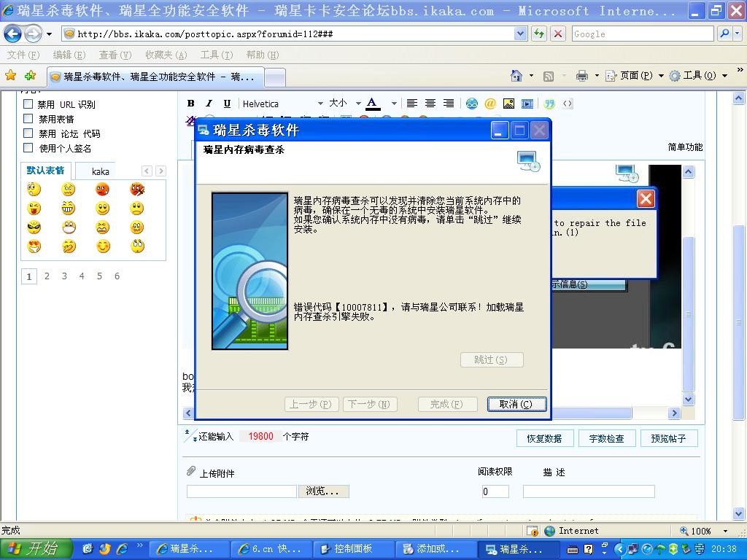Screen dimensions: 747x560
Task: Click 字数检查 button
Action: 606,438
